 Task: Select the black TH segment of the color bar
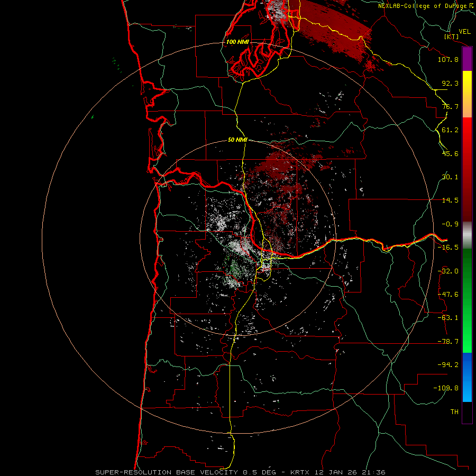tap(467, 413)
